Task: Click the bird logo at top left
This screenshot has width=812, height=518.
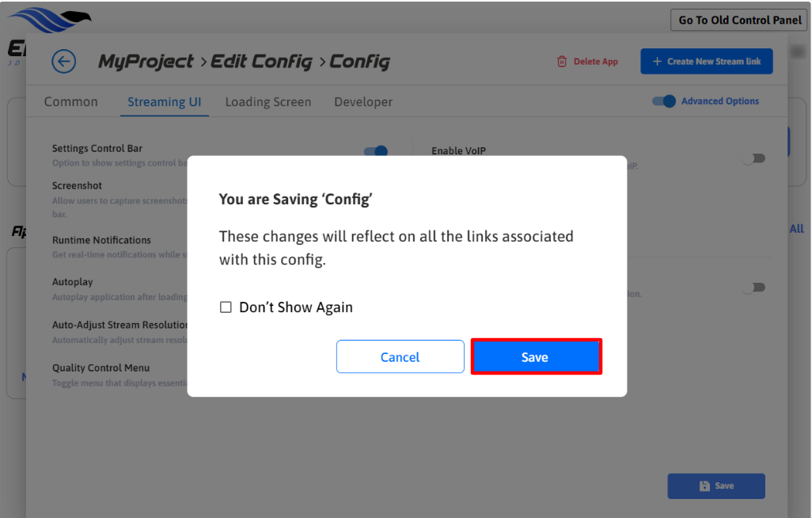Action: (49, 17)
